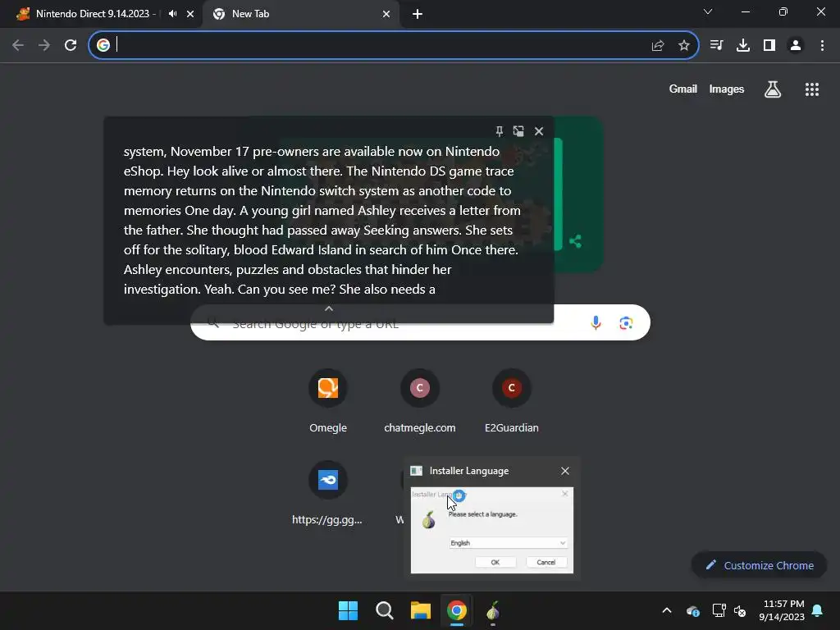Image resolution: width=840 pixels, height=630 pixels.
Task: Close the Nintendo Direct tab
Action: pyautogui.click(x=190, y=14)
